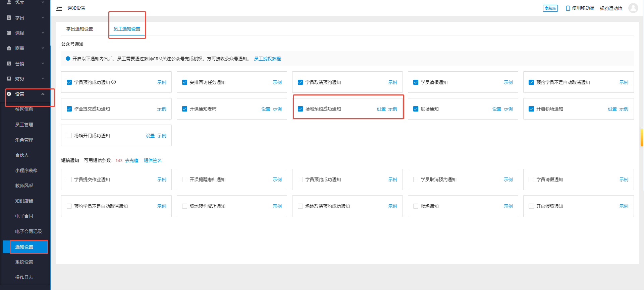Check the SMS 学员提交作业通知 checkbox
The height and width of the screenshot is (290, 644).
point(69,179)
